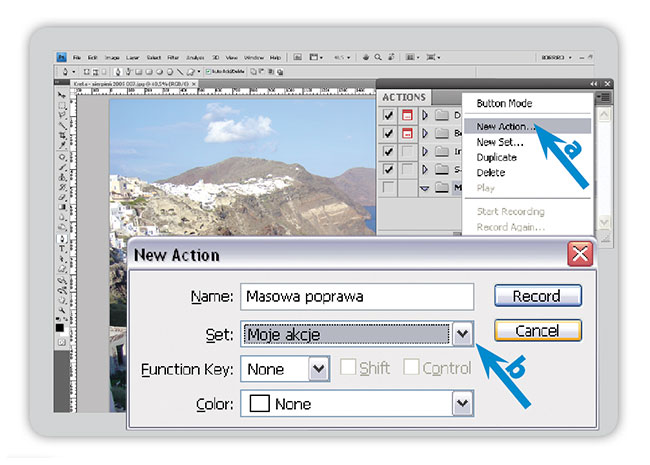This screenshot has height=465, width=650.
Task: Expand the first action set triangle
Action: point(426,116)
